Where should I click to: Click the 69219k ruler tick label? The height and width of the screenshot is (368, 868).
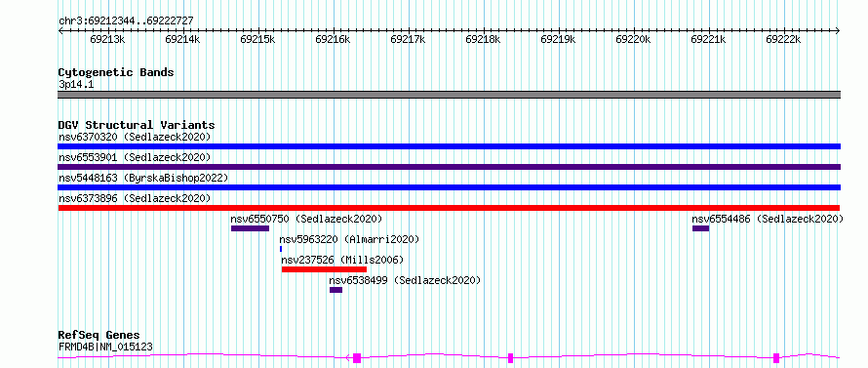click(558, 39)
